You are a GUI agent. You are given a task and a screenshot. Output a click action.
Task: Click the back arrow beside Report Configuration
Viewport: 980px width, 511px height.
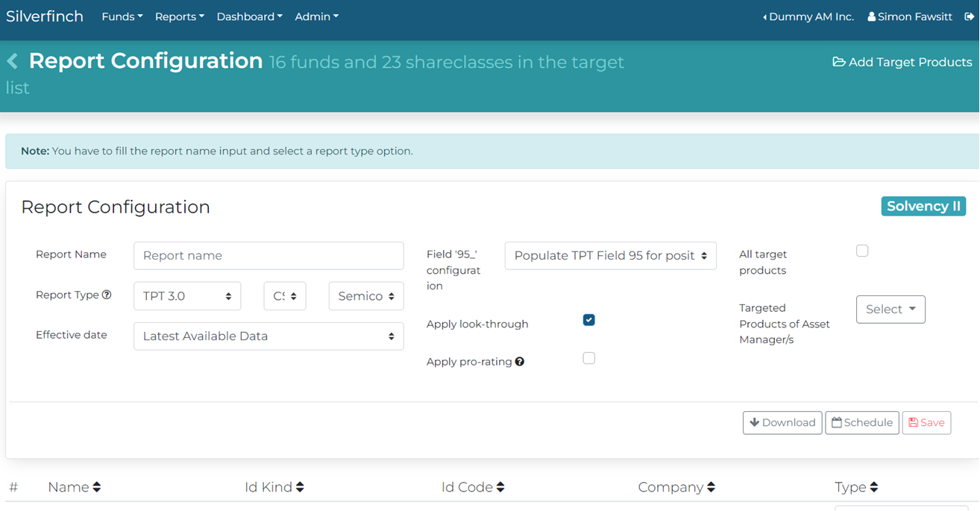(13, 61)
